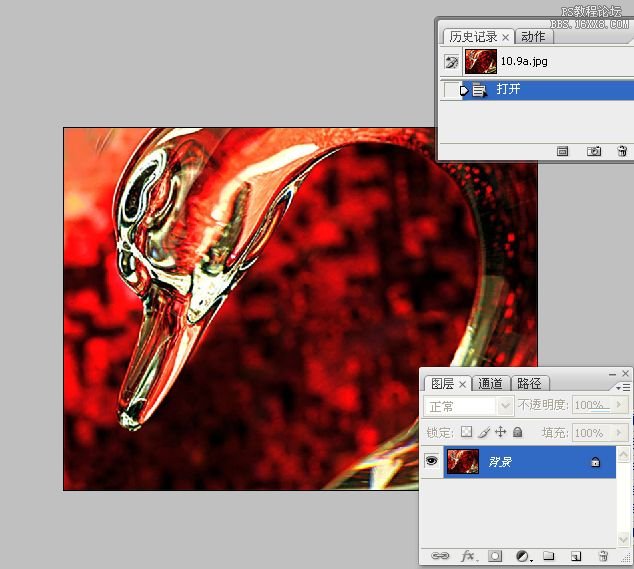This screenshot has height=569, width=634.
Task: Set history brush source for 打开 state
Action: coord(450,89)
